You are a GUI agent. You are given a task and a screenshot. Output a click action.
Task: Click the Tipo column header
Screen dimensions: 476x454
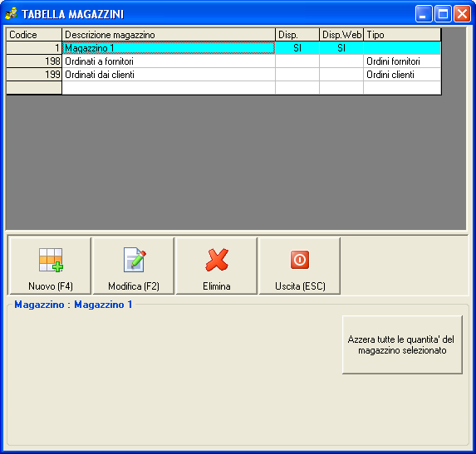point(402,35)
